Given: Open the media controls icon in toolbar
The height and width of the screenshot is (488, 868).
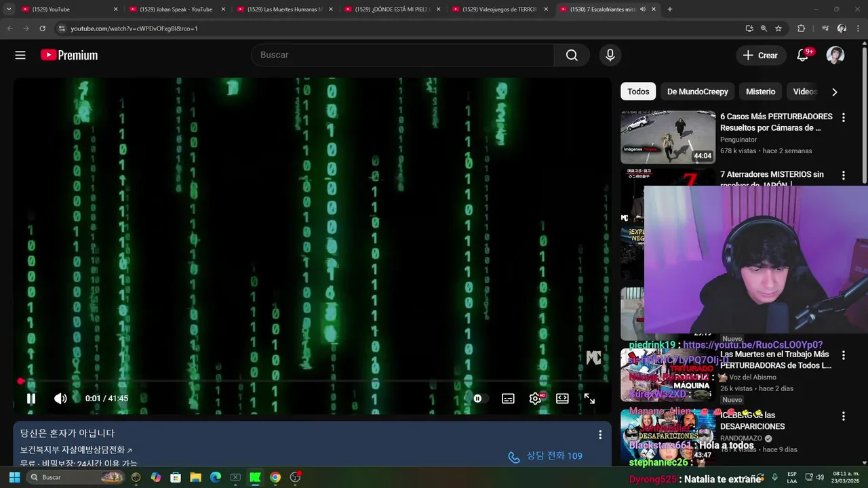Looking at the screenshot, I should (825, 28).
